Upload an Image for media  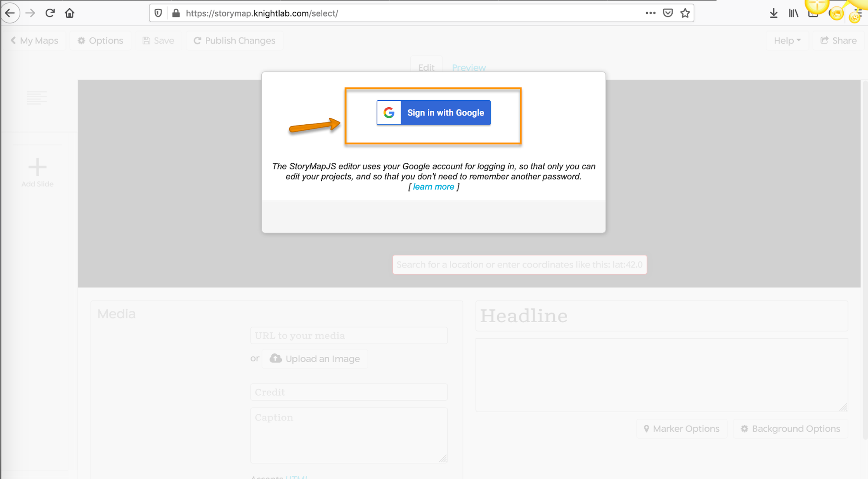pyautogui.click(x=314, y=358)
